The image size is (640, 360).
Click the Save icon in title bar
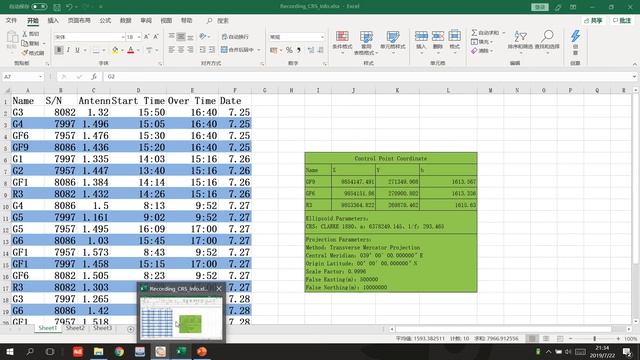click(x=57, y=7)
